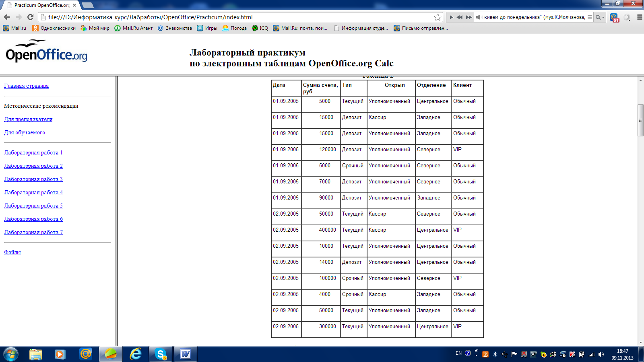Open Mail.Ru Agent taskbar icon
644x362 pixels.
tap(85, 354)
